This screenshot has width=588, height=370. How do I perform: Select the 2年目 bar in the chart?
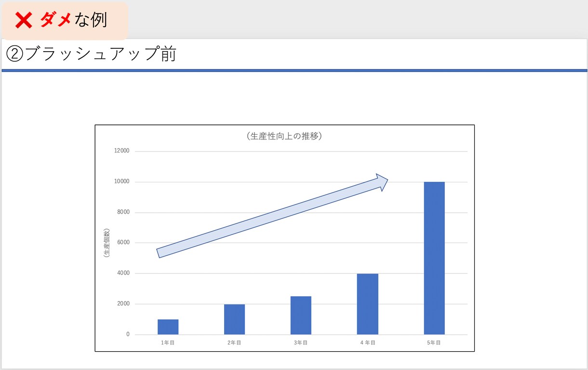pyautogui.click(x=234, y=319)
